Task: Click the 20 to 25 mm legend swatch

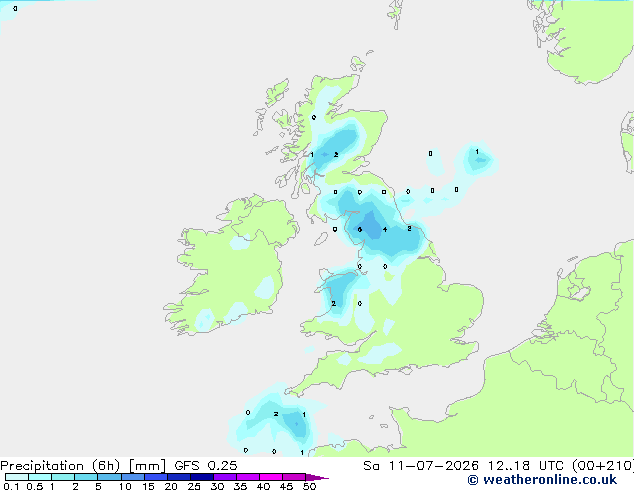Action: coord(178,477)
